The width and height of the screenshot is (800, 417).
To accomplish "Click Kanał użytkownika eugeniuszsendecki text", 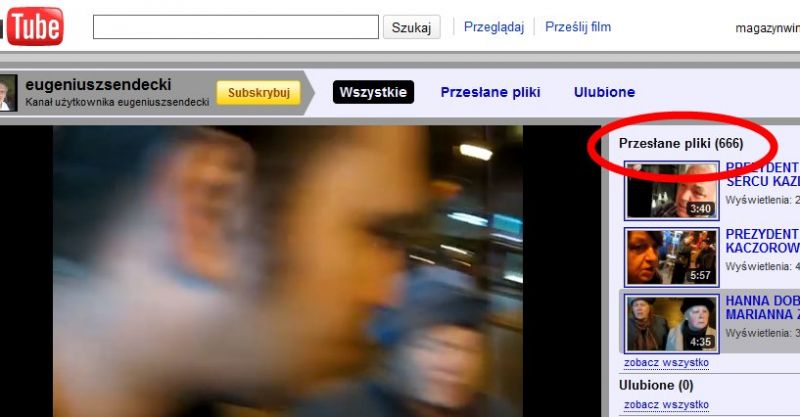I will point(117,102).
